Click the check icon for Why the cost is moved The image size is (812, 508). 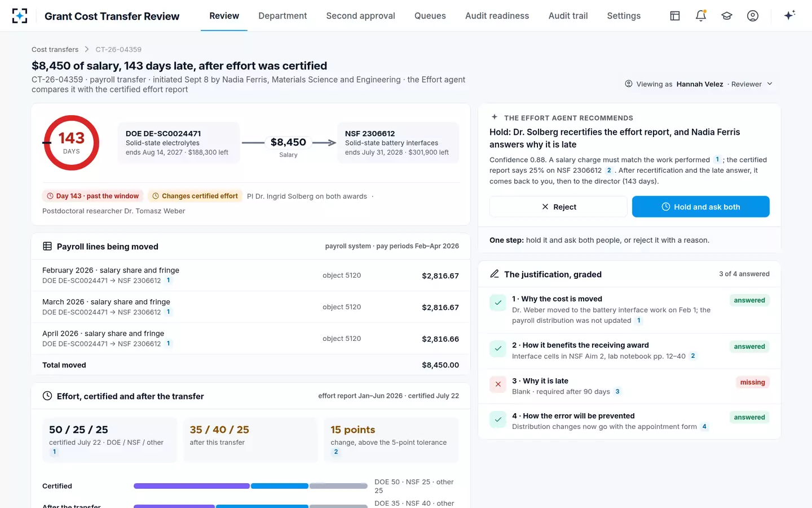tap(498, 303)
